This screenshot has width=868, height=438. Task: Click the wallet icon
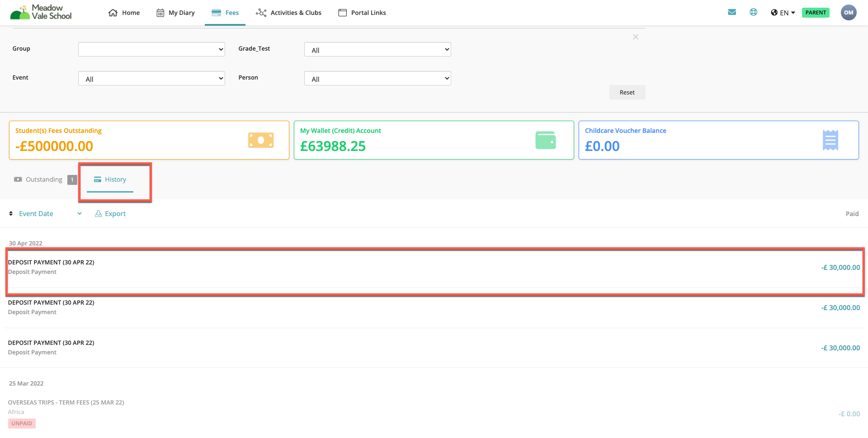[546, 140]
